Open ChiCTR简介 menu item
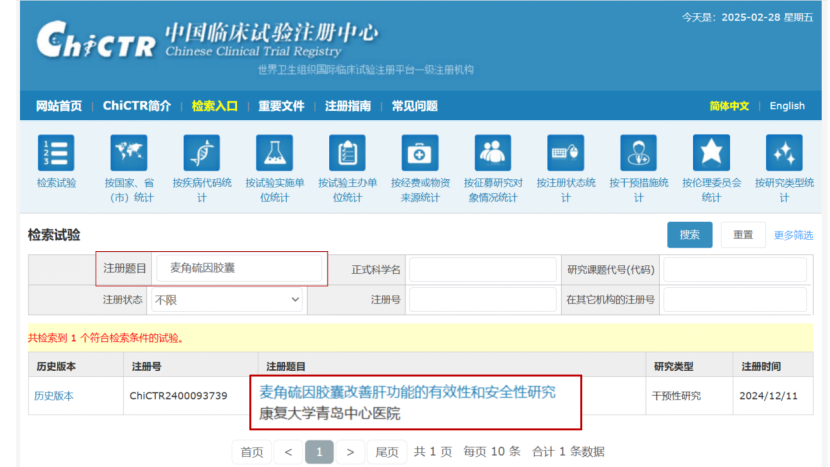The image size is (830, 467). click(x=137, y=106)
